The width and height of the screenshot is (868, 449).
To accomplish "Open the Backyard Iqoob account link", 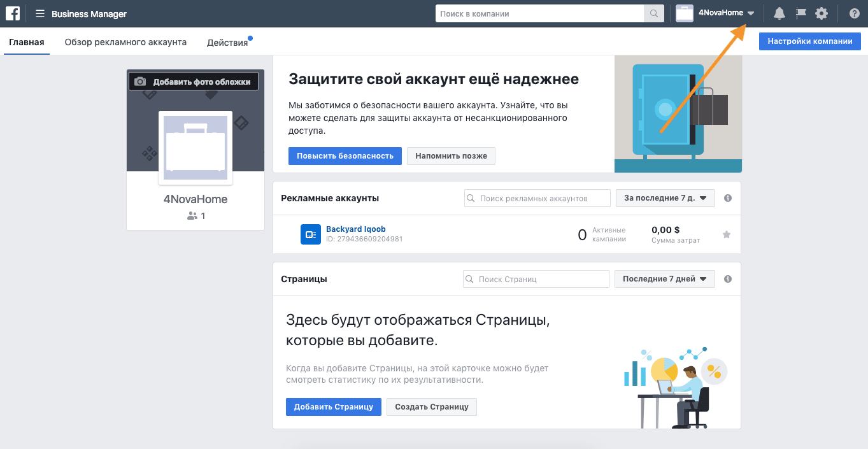I will 356,229.
